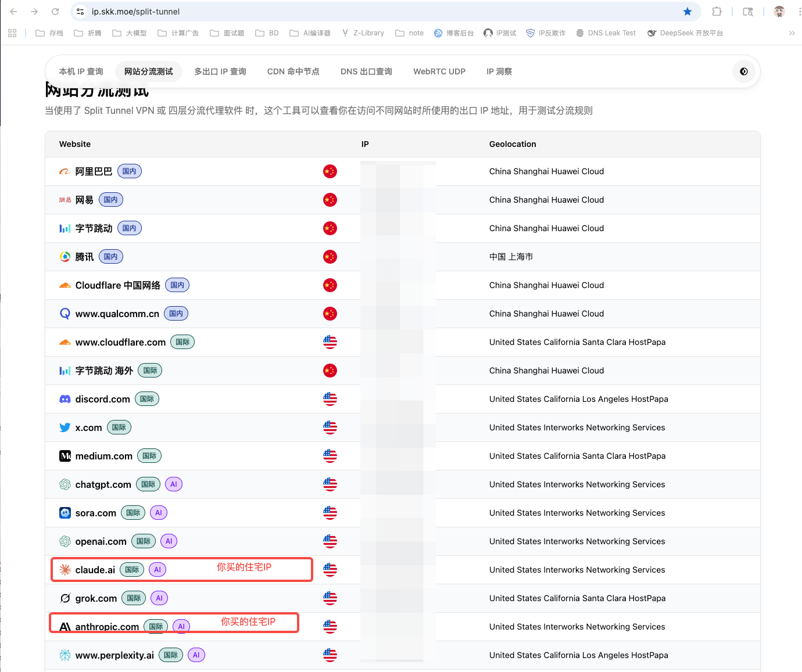Click the www.perplexity.ai logo icon
The image size is (802, 672).
[65, 655]
